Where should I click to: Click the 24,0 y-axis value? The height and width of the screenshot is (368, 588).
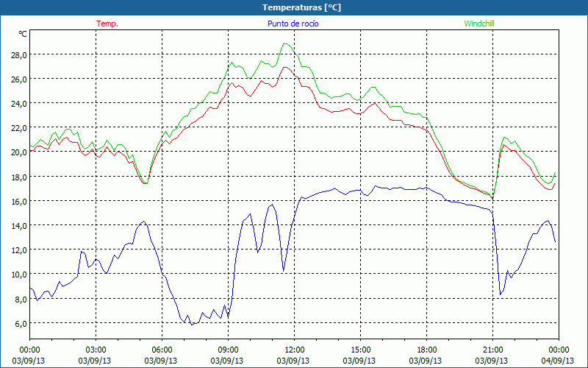[19, 103]
